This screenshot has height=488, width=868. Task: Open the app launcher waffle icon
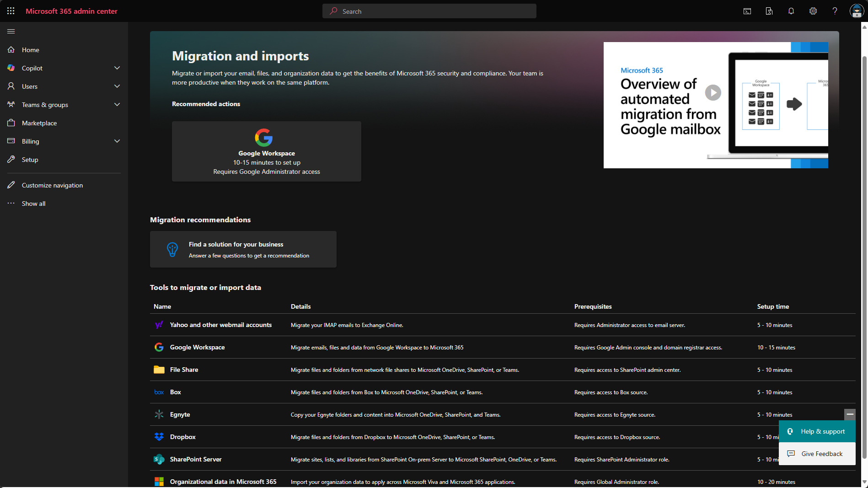click(11, 11)
